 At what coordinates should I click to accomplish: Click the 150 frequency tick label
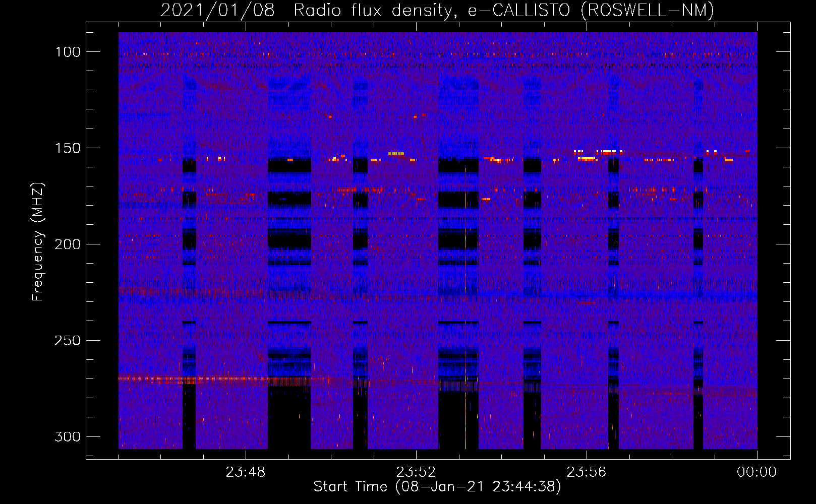(x=68, y=148)
